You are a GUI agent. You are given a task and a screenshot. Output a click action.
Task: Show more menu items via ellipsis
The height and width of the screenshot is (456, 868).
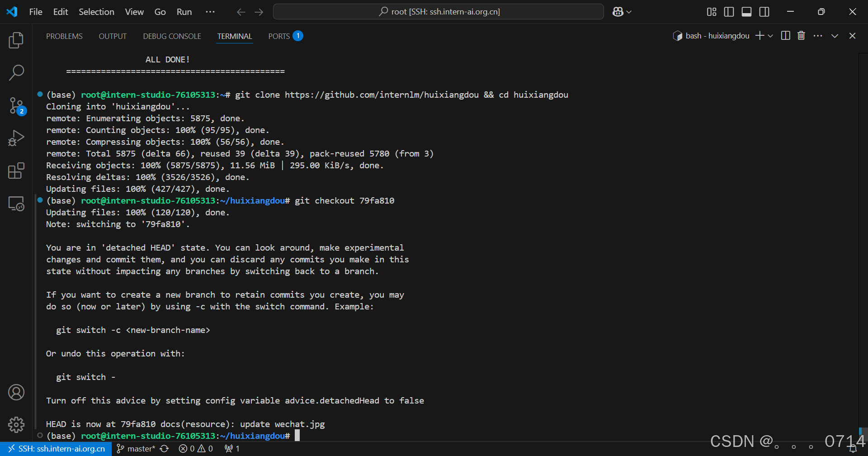tap(210, 12)
